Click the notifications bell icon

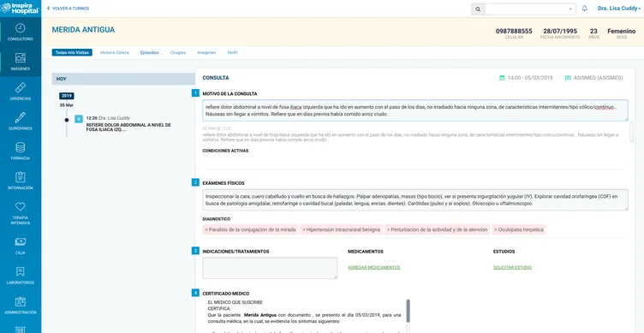584,9
